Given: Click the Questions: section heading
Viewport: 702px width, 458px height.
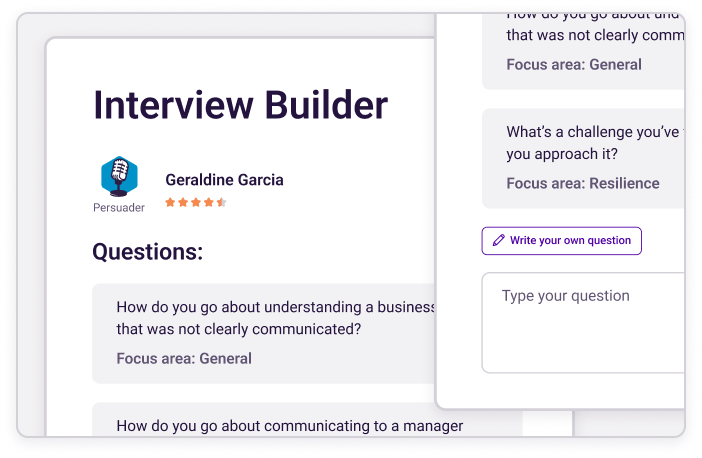Looking at the screenshot, I should point(147,251).
